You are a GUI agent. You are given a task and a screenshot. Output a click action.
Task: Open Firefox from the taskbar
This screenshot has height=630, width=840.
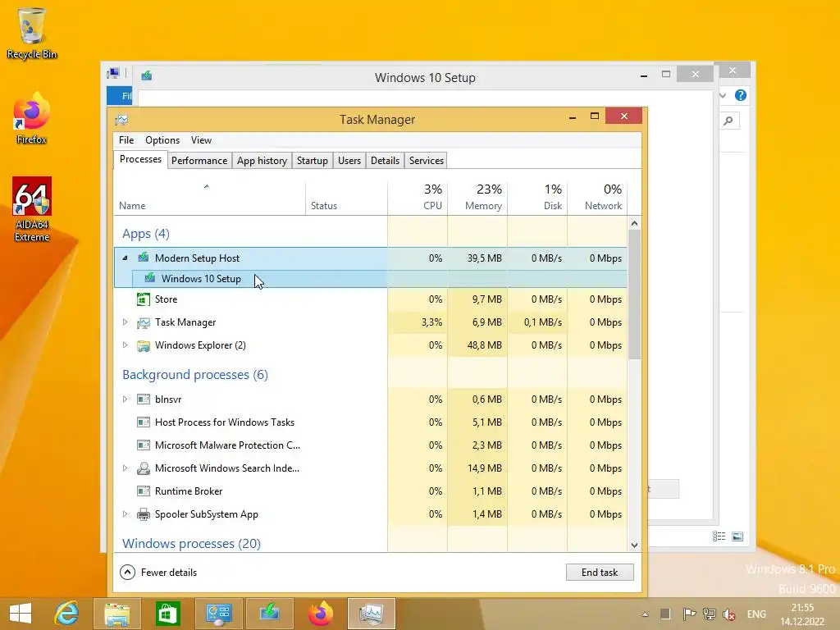(321, 614)
